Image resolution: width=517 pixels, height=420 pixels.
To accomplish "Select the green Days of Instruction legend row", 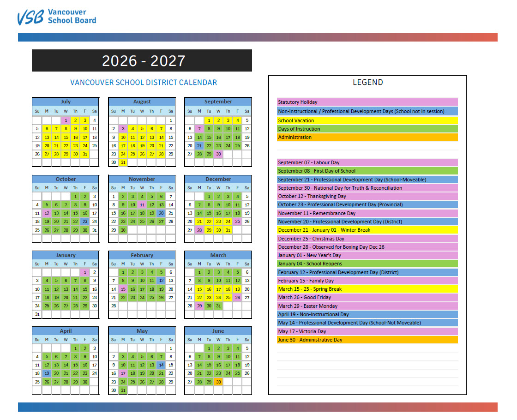I will (x=367, y=129).
